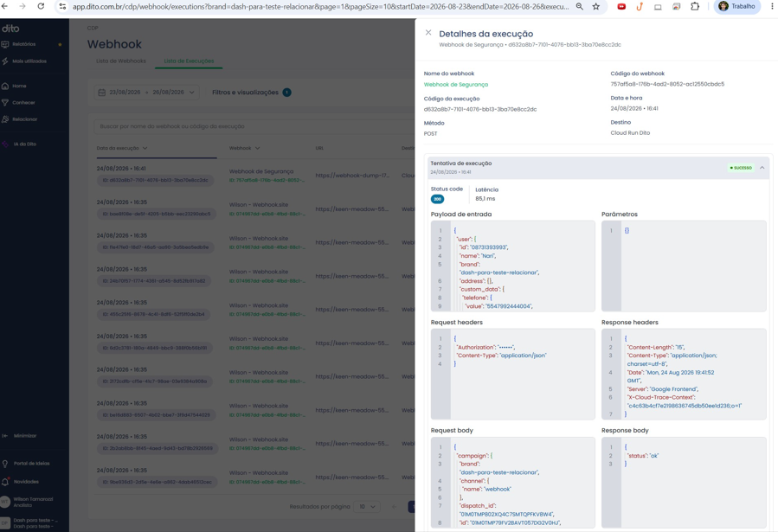Click the Request body code box
The width and height of the screenshot is (778, 532).
coord(512,483)
